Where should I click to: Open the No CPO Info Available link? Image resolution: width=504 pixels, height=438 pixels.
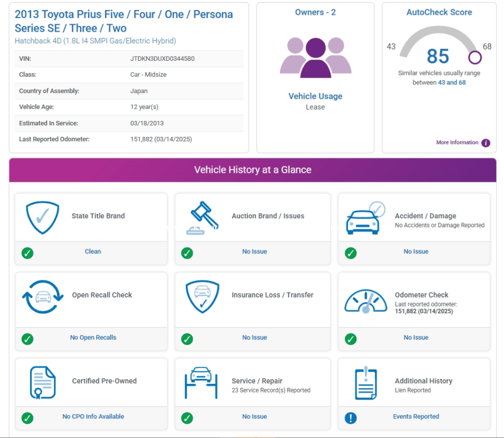[93, 416]
